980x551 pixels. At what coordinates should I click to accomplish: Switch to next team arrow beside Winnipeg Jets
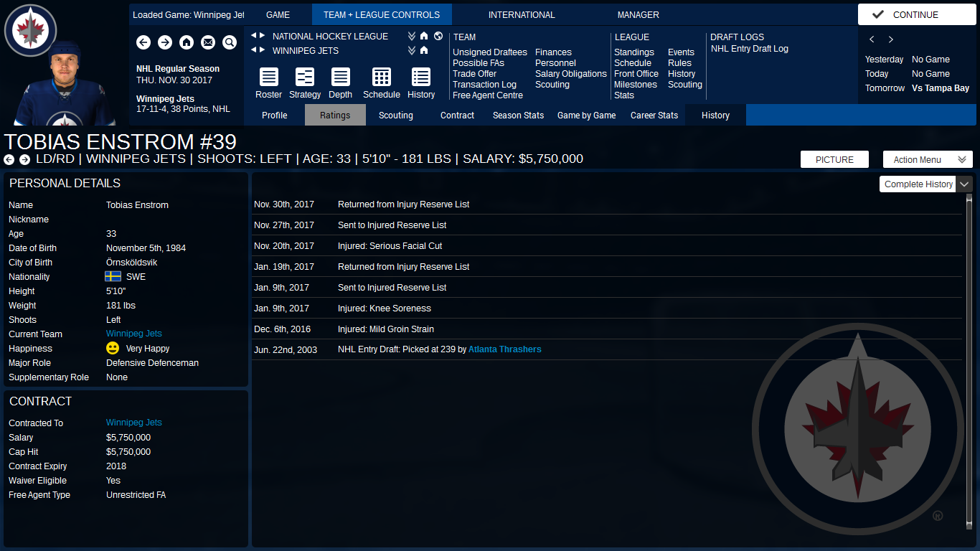(262, 50)
